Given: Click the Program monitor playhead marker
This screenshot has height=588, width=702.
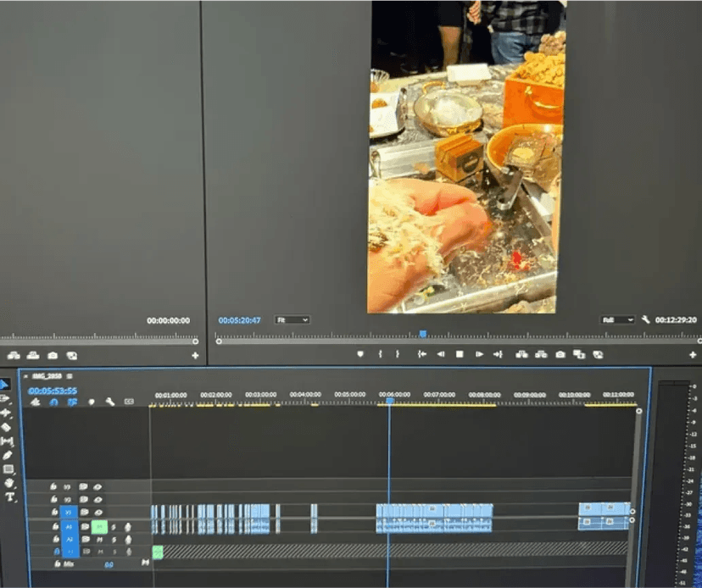Looking at the screenshot, I should click(422, 334).
